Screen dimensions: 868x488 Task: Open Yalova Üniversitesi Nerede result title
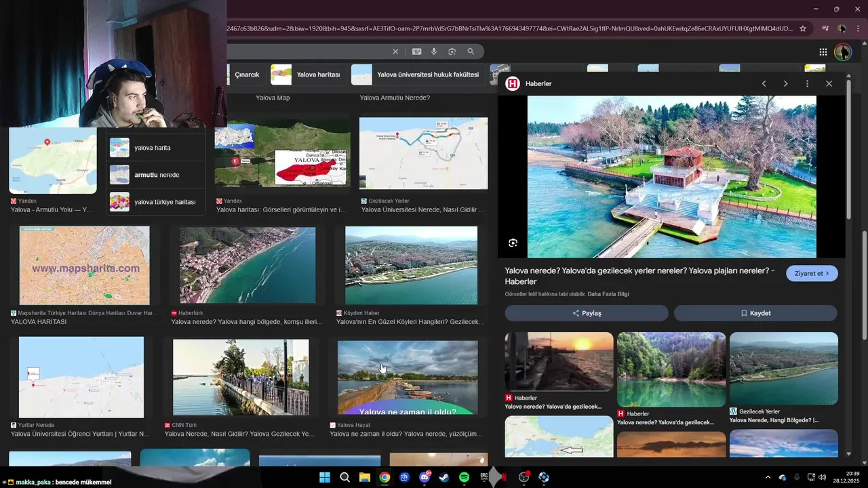coord(422,210)
